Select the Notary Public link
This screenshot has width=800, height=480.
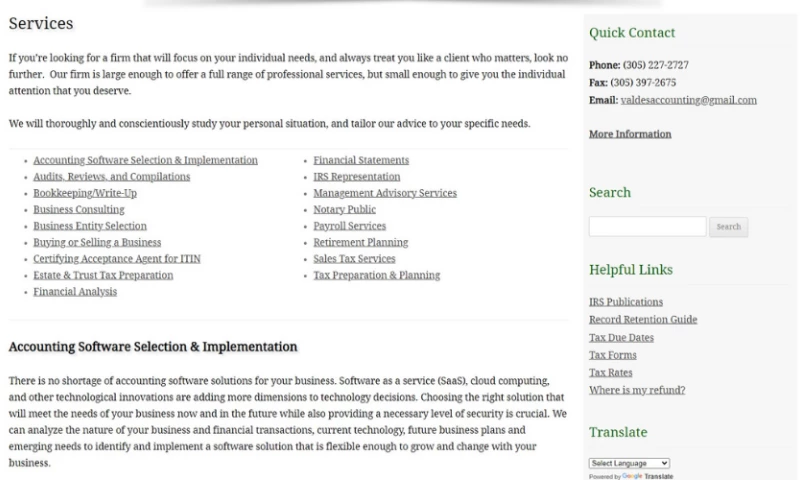(345, 210)
